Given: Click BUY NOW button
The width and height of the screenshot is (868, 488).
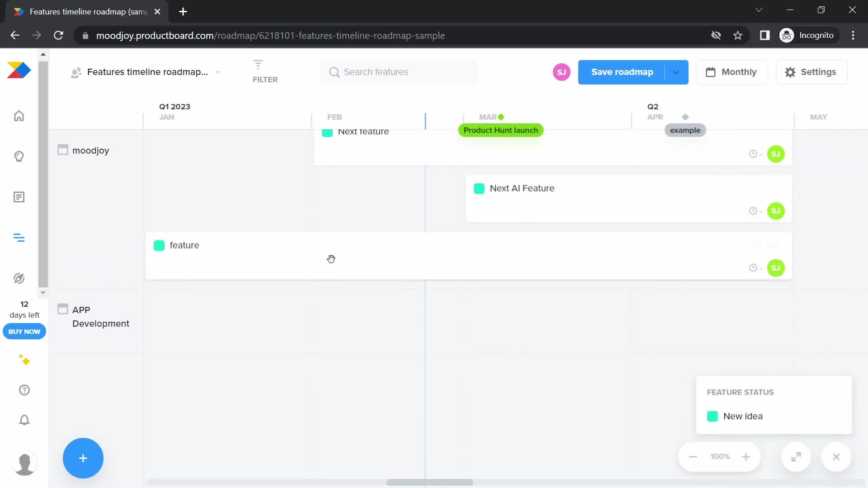Looking at the screenshot, I should 24,331.
